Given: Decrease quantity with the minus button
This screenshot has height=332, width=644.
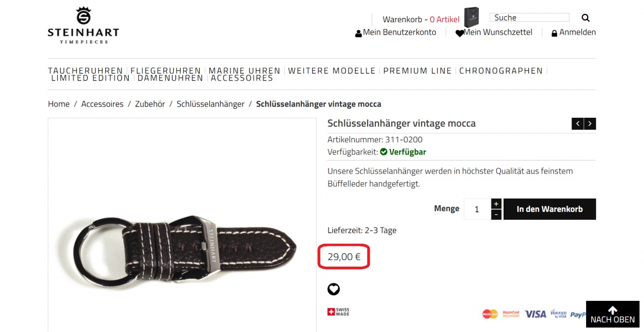Looking at the screenshot, I should pyautogui.click(x=496, y=215).
